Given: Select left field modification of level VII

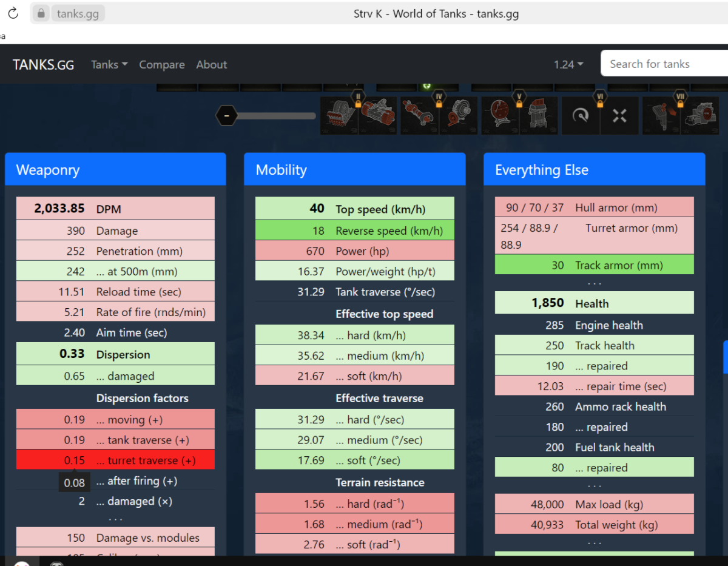Looking at the screenshot, I should coord(661,116).
